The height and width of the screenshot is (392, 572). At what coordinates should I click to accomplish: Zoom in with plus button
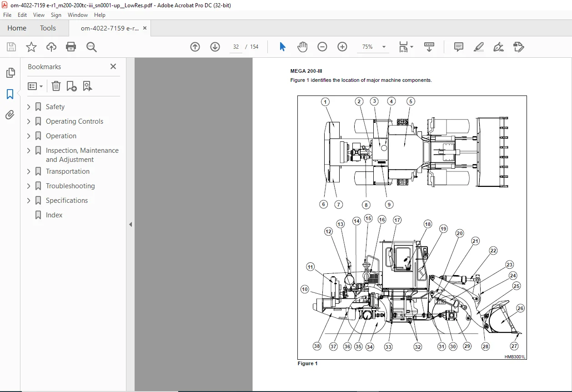pos(342,47)
